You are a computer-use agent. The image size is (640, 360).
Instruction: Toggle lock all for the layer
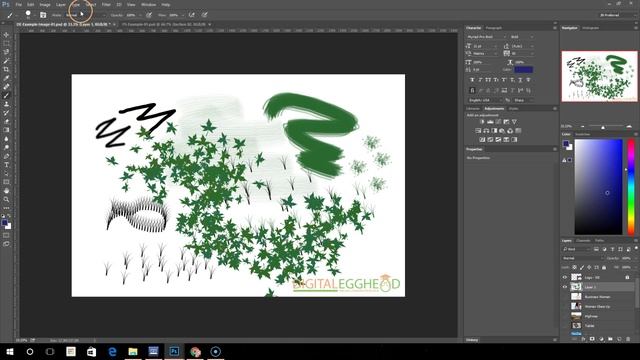point(604,267)
